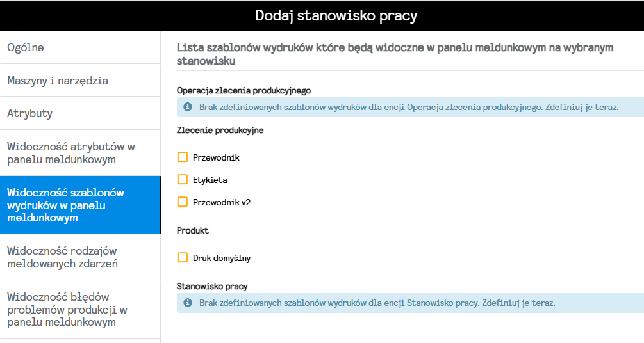
Task: Select the Atrybuty tab
Action: pos(80,113)
